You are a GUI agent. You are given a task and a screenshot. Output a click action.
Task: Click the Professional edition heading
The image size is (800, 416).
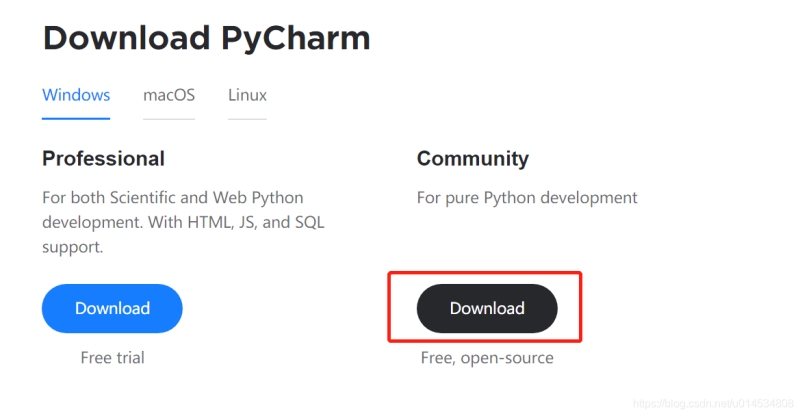point(103,159)
